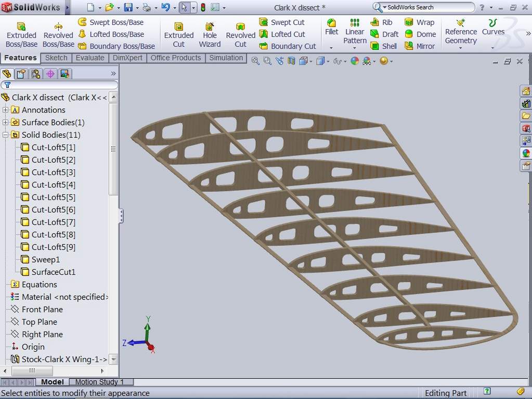This screenshot has height=399, width=532.
Task: Select the Lofted Boss/Base tool
Action: [x=116, y=34]
